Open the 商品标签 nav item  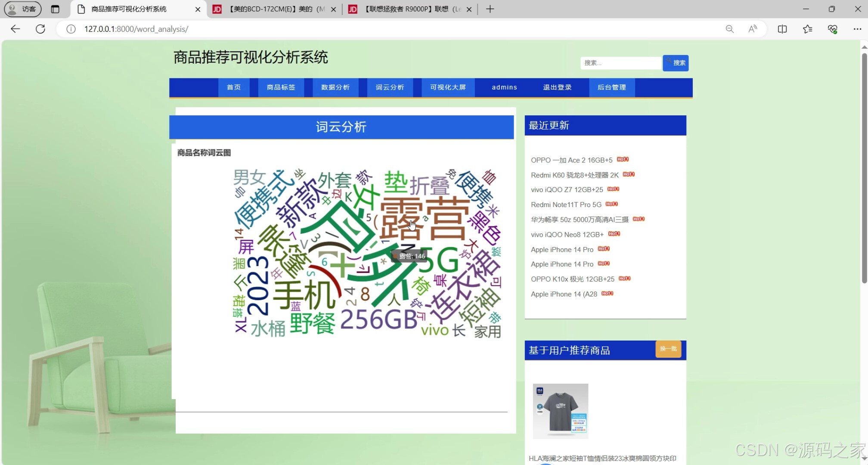pyautogui.click(x=281, y=87)
